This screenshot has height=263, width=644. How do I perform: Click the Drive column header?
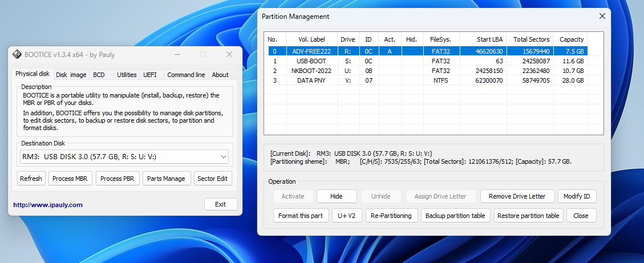(348, 39)
